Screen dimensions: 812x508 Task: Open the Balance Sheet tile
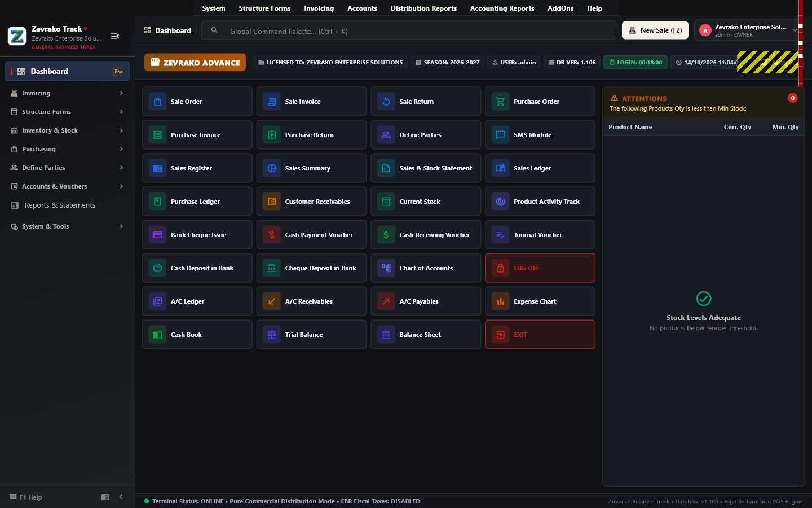(426, 335)
